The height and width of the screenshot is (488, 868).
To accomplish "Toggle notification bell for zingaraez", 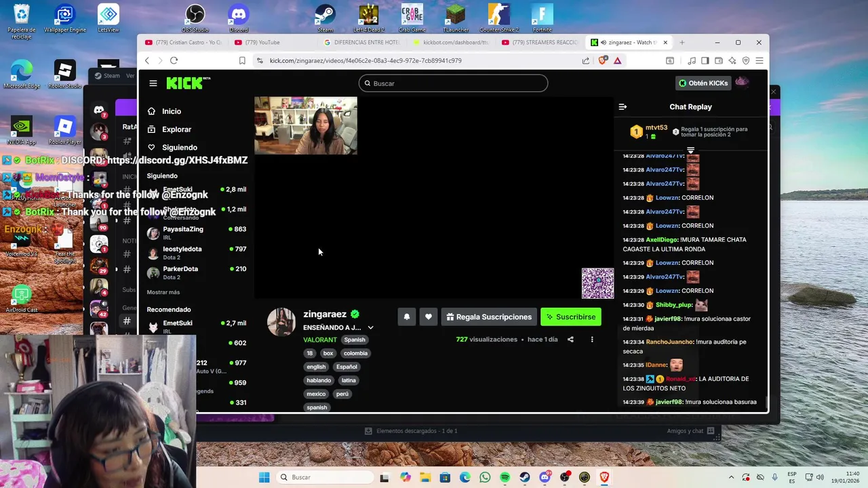I will point(407,317).
